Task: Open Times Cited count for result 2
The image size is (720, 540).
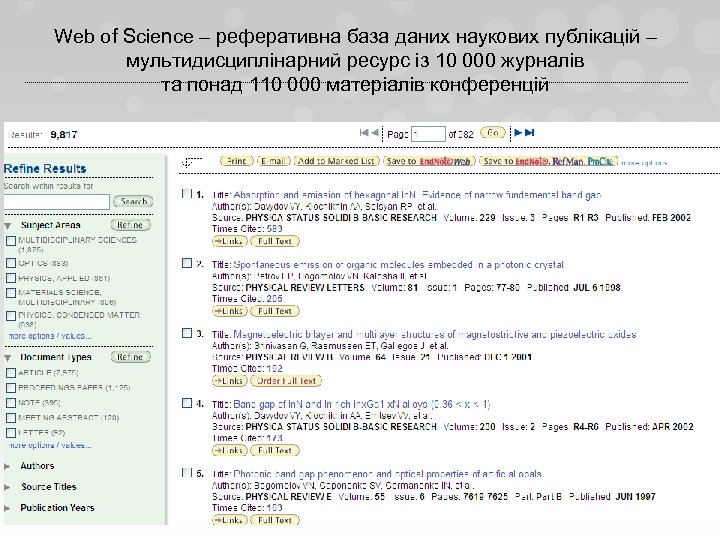Action: coord(275,298)
